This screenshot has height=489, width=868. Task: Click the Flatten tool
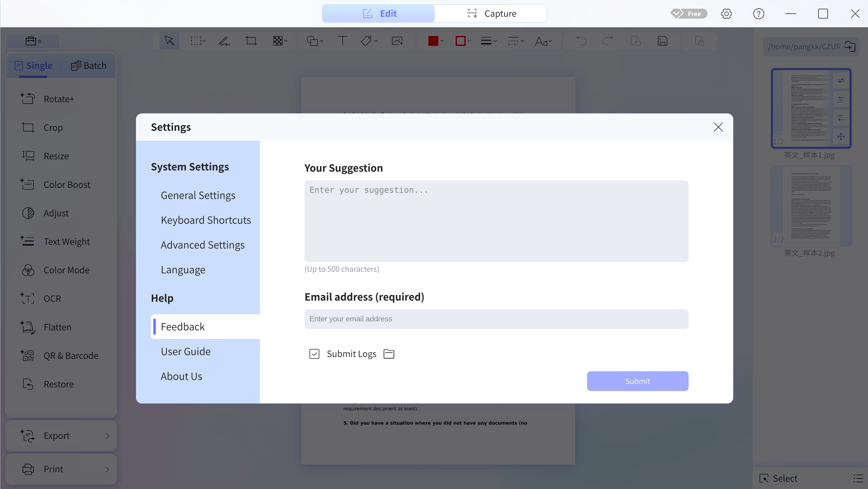[x=61, y=327]
